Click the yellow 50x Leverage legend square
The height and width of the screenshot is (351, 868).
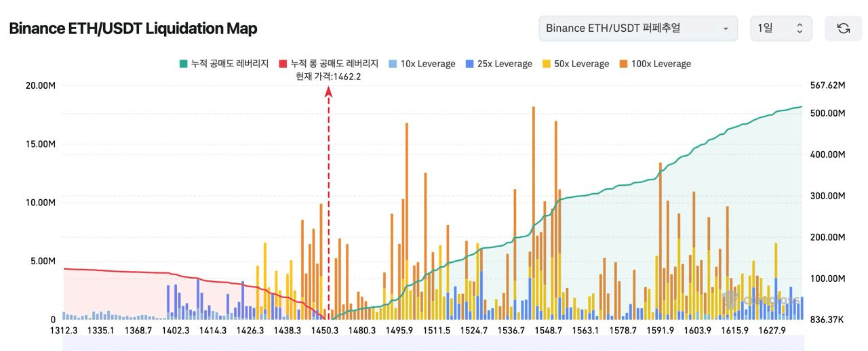(547, 64)
